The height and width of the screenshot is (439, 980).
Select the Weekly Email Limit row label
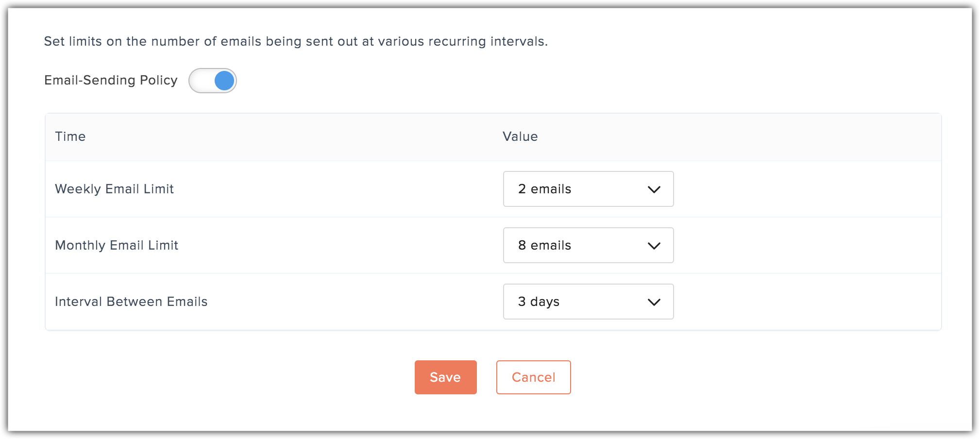click(x=114, y=189)
